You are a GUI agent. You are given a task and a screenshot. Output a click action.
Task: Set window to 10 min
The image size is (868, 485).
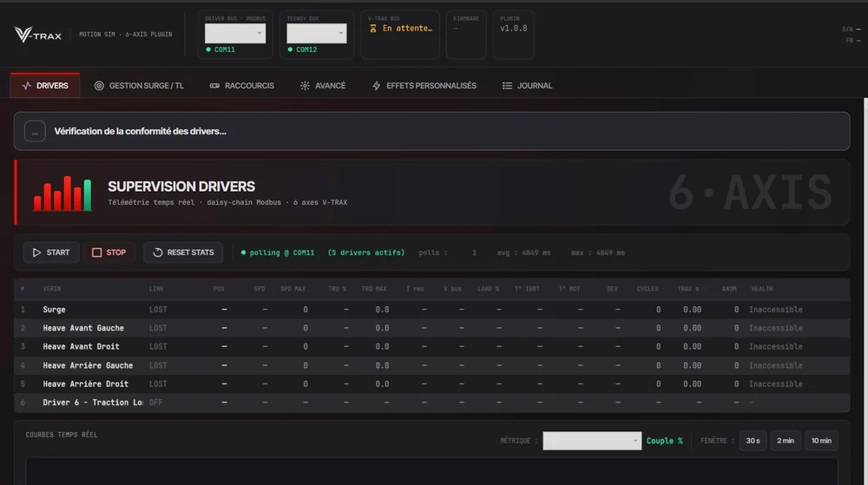point(821,441)
